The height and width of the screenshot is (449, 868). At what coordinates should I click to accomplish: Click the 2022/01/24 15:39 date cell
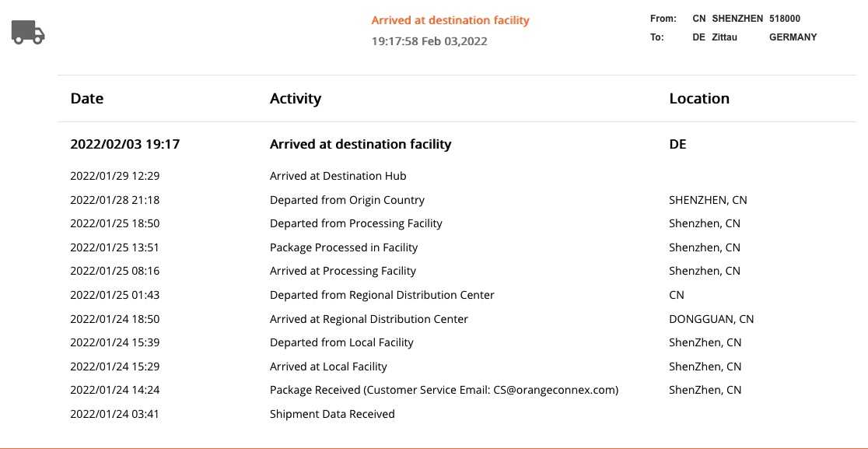[x=115, y=342]
